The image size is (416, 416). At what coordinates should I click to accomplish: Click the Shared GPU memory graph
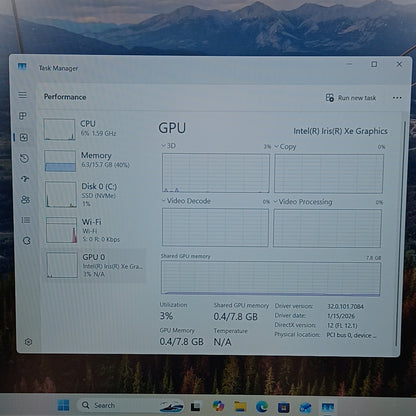(x=271, y=279)
